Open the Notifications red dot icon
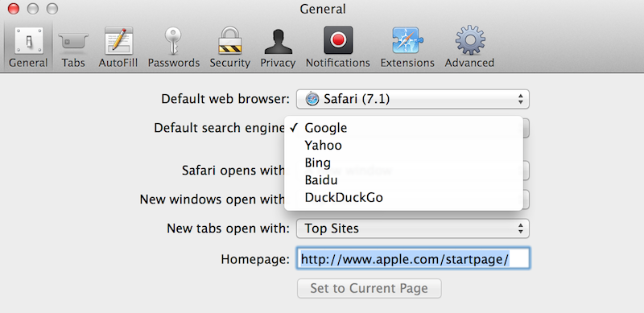Image resolution: width=644 pixels, height=313 pixels. coord(338,40)
